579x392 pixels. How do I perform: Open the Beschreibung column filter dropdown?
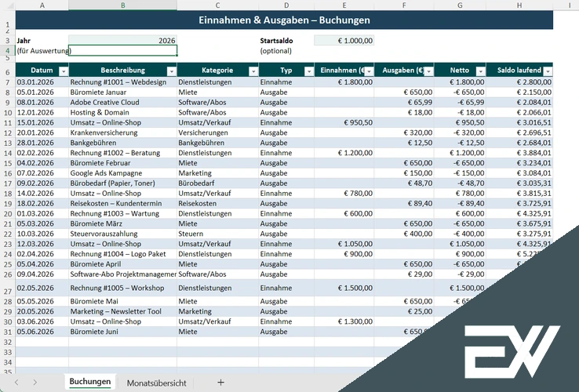[x=171, y=71]
